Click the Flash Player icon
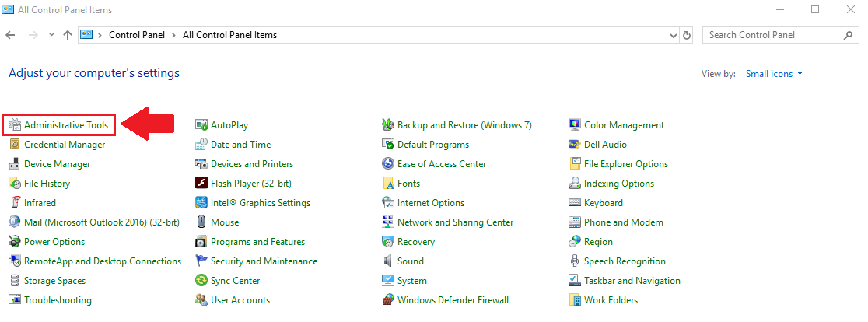868x322 pixels. (x=201, y=183)
